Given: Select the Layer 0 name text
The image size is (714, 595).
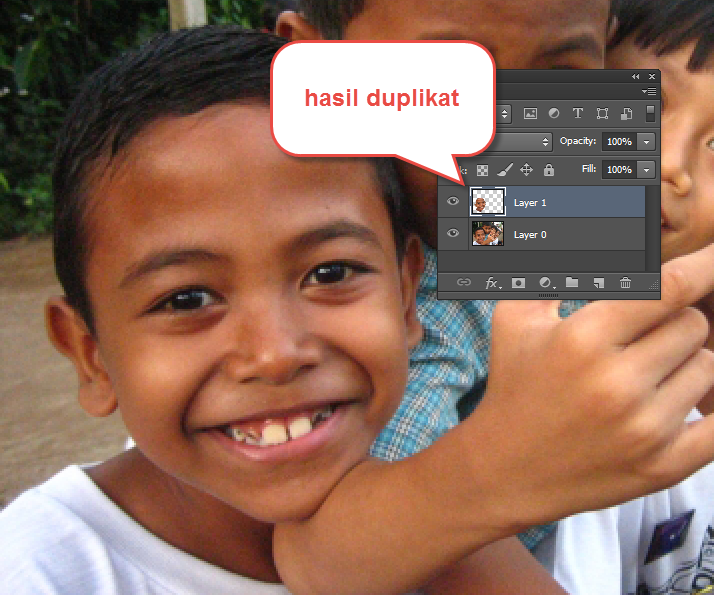Looking at the screenshot, I should pyautogui.click(x=530, y=234).
